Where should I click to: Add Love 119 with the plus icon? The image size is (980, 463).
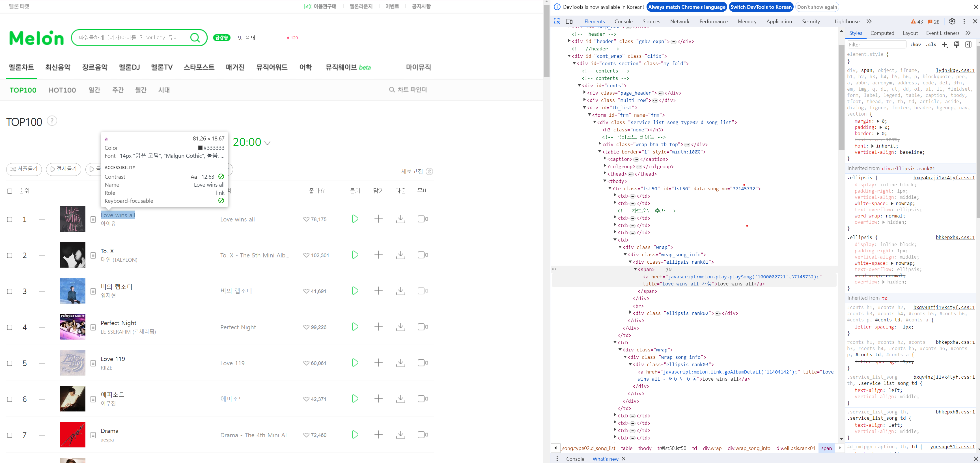[378, 363]
